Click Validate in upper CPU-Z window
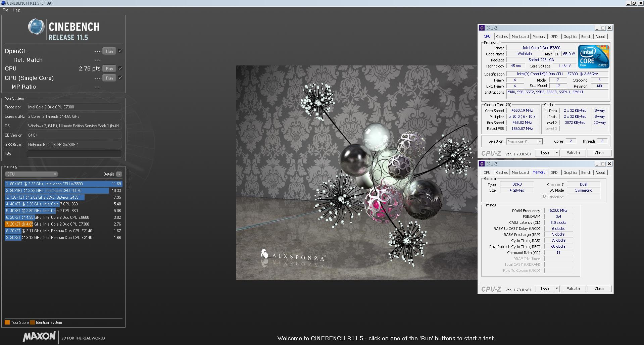Screen dimensions: 644x345 tap(573, 153)
